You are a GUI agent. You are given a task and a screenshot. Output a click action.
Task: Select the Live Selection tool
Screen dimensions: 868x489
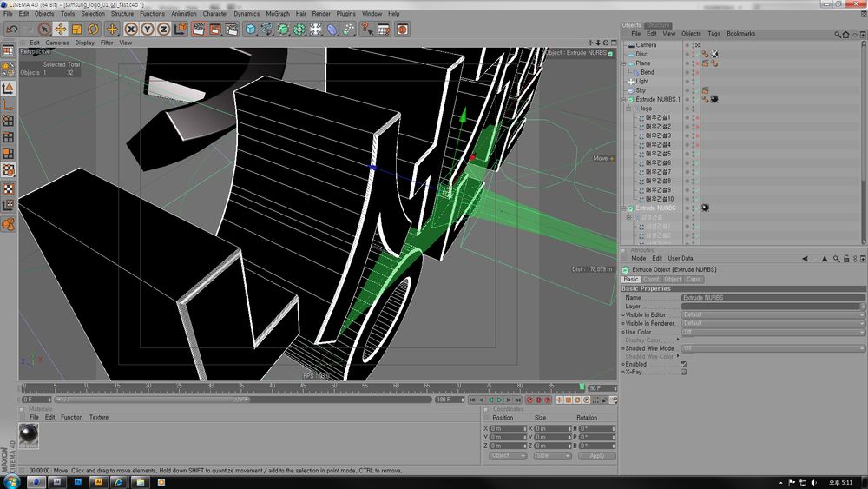[44, 30]
